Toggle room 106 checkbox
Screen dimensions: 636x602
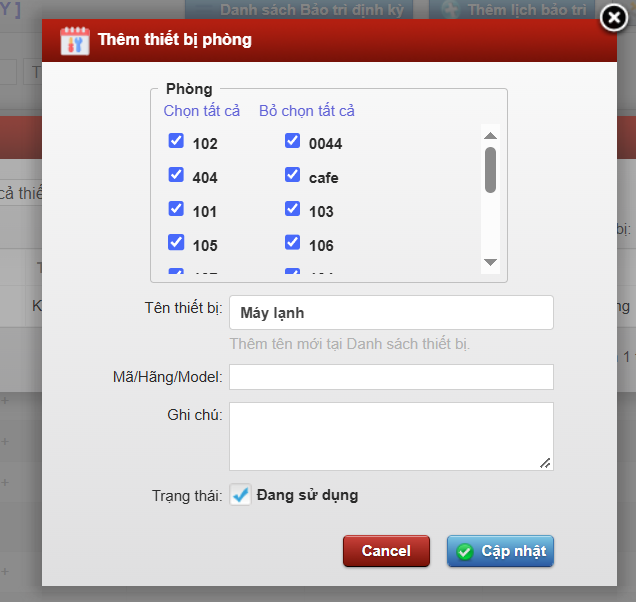coord(292,242)
